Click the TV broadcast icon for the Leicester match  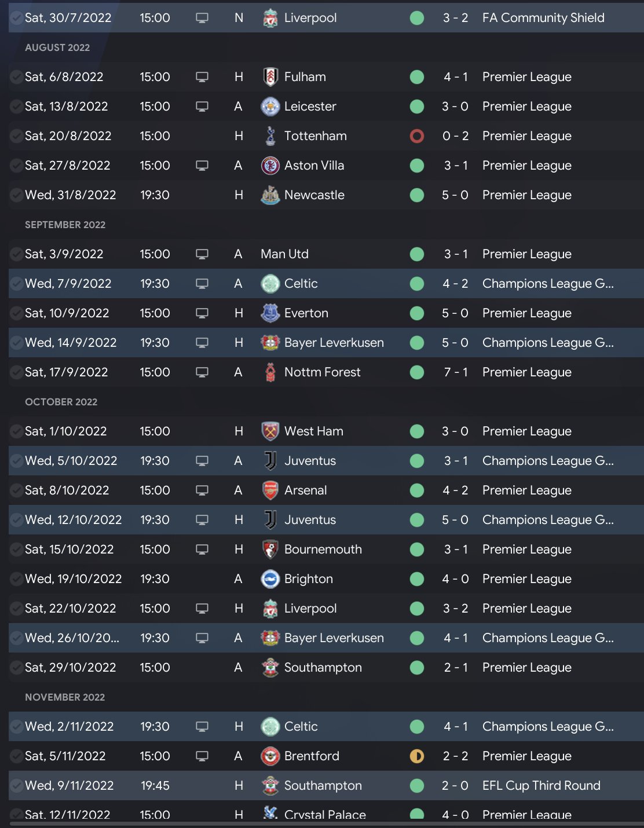tap(202, 107)
